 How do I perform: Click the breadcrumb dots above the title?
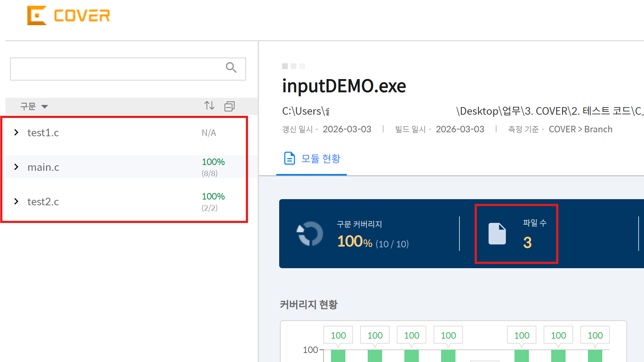click(x=294, y=66)
